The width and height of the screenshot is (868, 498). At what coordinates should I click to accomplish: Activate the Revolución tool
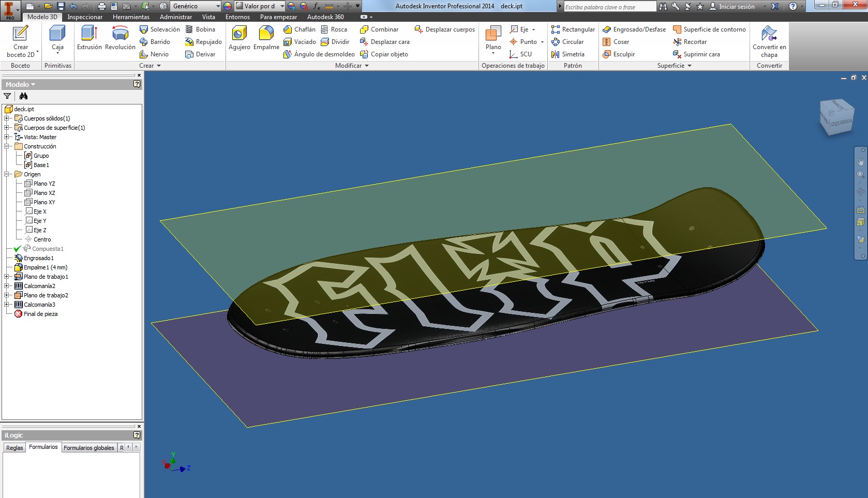(120, 38)
